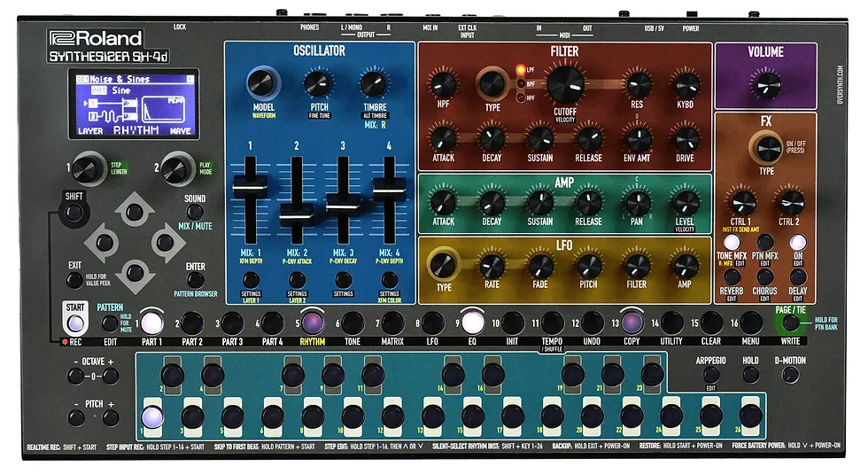Viewport: 868px width, 474px height.
Task: Toggle the CHORUS button
Action: pyautogui.click(x=765, y=276)
